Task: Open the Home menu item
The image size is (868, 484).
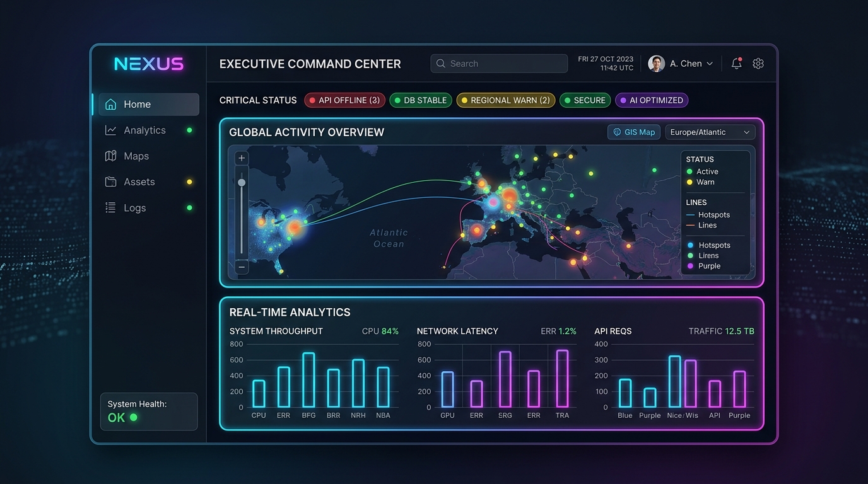Action: [x=149, y=105]
